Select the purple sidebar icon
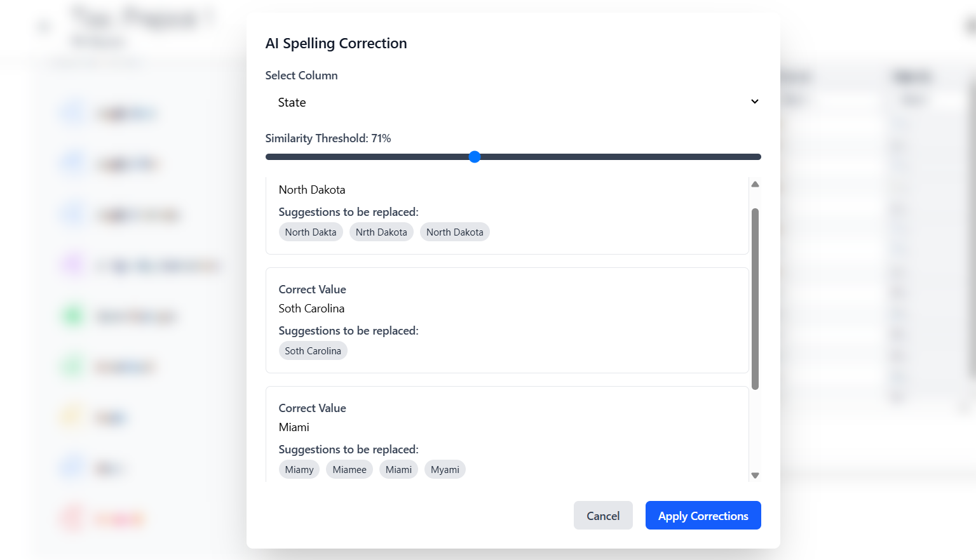This screenshot has width=976, height=560. [x=72, y=265]
